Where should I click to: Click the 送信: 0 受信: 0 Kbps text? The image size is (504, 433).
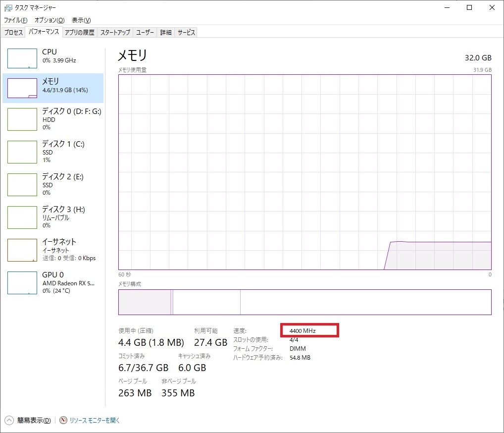(69, 258)
